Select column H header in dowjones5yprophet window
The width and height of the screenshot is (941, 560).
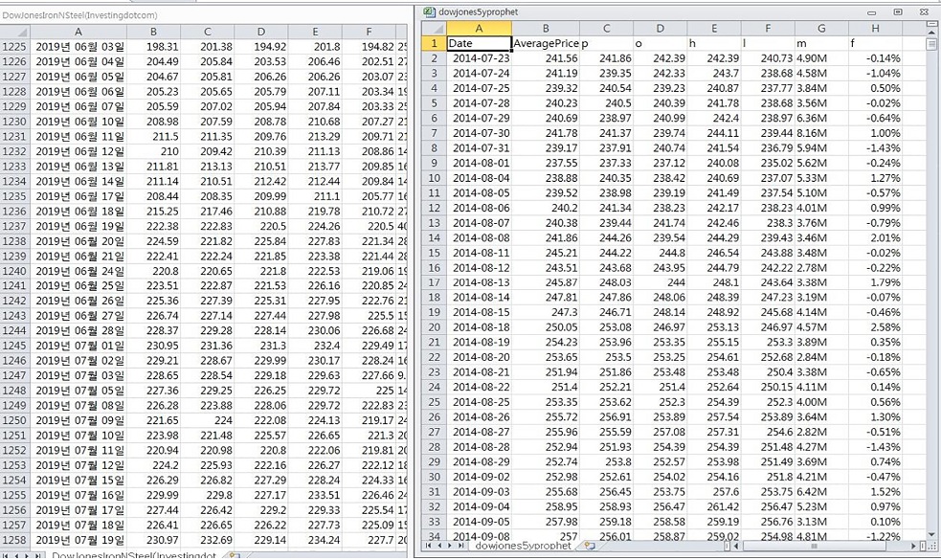pos(875,28)
